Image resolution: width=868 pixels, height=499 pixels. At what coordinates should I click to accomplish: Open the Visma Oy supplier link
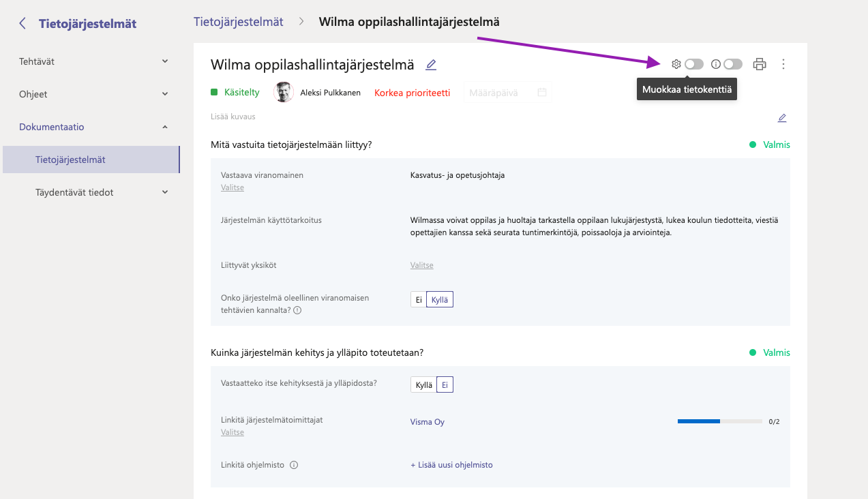click(x=428, y=422)
